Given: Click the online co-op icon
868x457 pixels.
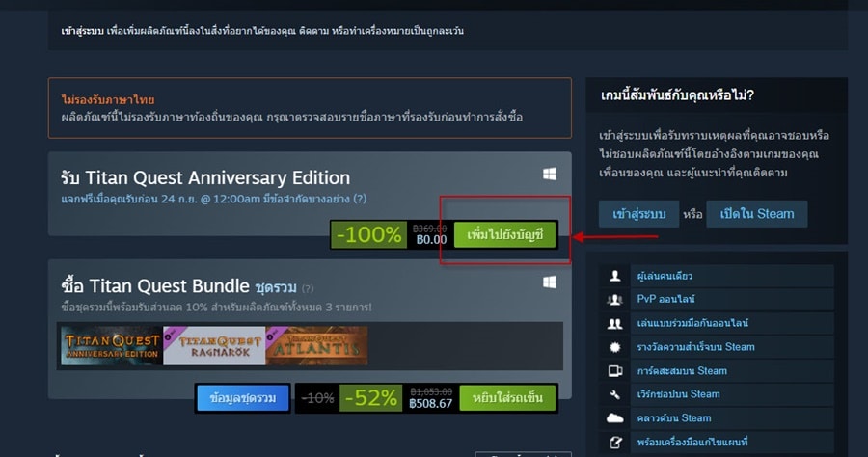Looking at the screenshot, I should (614, 323).
